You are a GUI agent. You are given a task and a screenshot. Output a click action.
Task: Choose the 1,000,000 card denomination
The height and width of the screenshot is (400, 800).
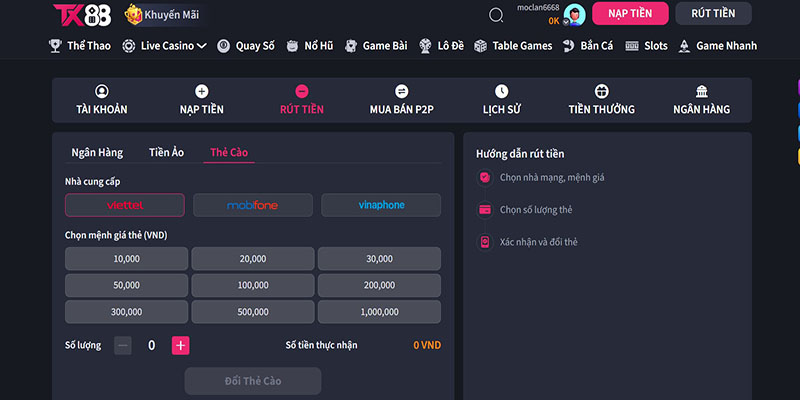pos(380,312)
